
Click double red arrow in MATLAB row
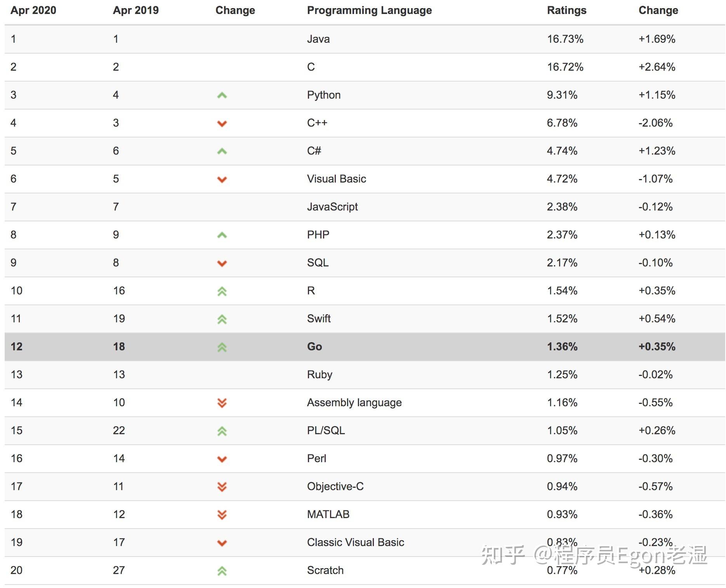(x=222, y=515)
